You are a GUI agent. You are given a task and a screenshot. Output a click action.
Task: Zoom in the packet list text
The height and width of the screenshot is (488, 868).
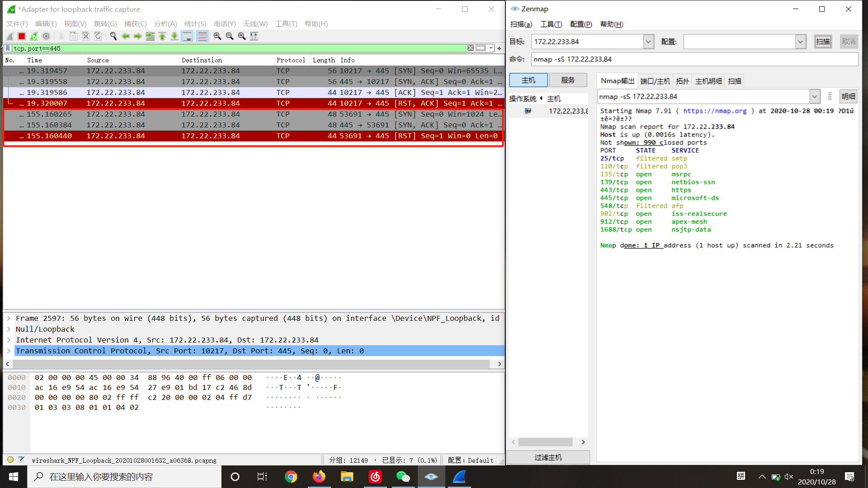[217, 36]
